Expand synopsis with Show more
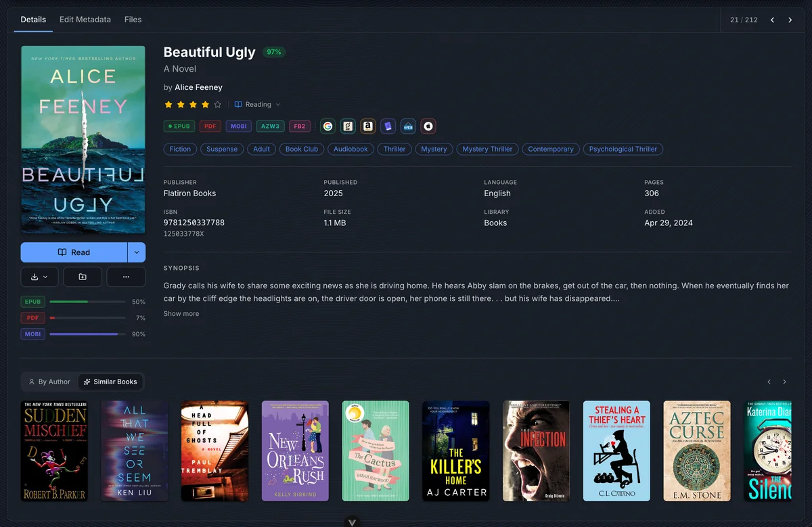 click(x=181, y=314)
